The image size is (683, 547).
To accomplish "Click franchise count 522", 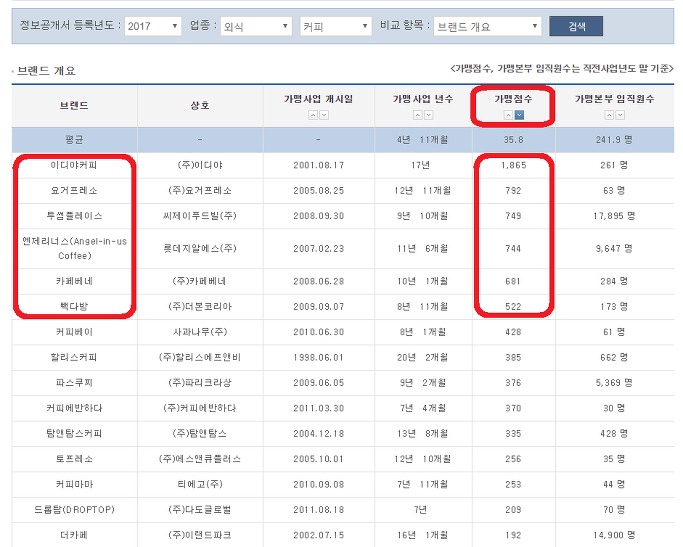I will 514,306.
